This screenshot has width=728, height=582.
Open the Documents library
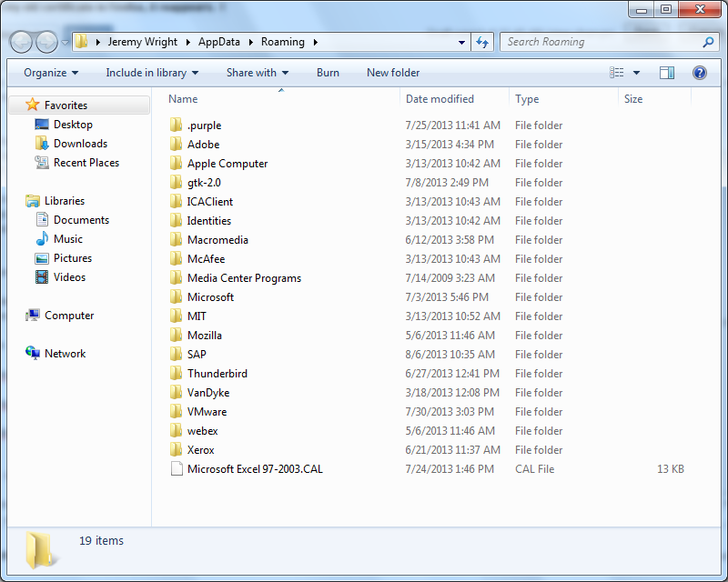81,220
